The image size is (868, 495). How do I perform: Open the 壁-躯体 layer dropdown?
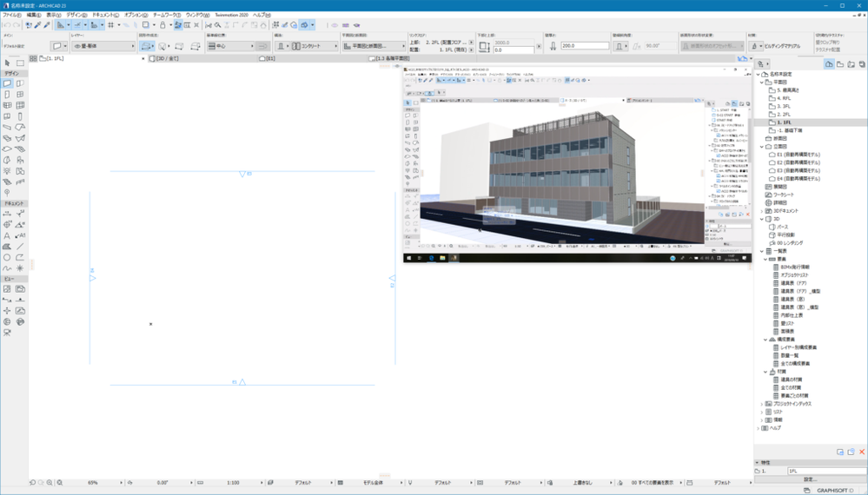tap(103, 46)
